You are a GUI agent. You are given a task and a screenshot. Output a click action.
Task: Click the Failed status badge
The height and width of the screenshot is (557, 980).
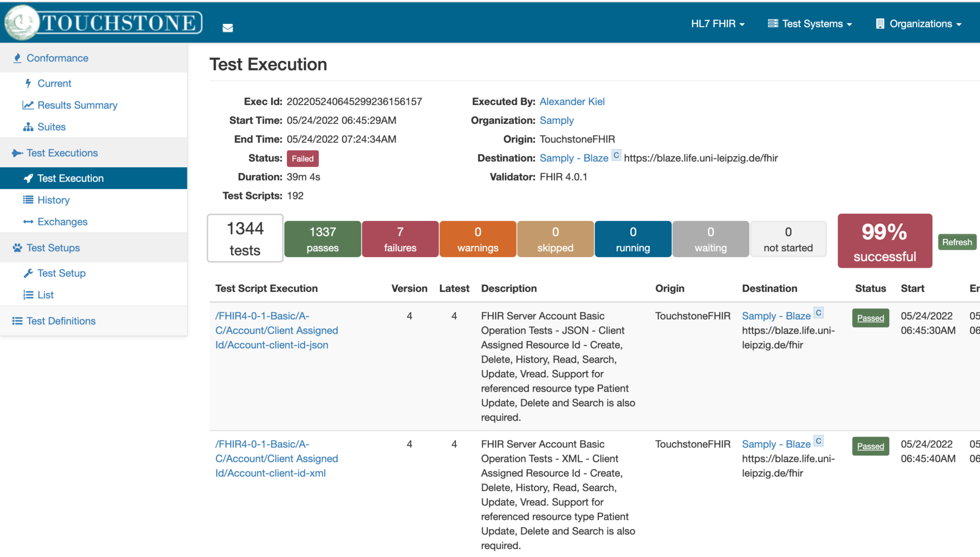click(303, 159)
